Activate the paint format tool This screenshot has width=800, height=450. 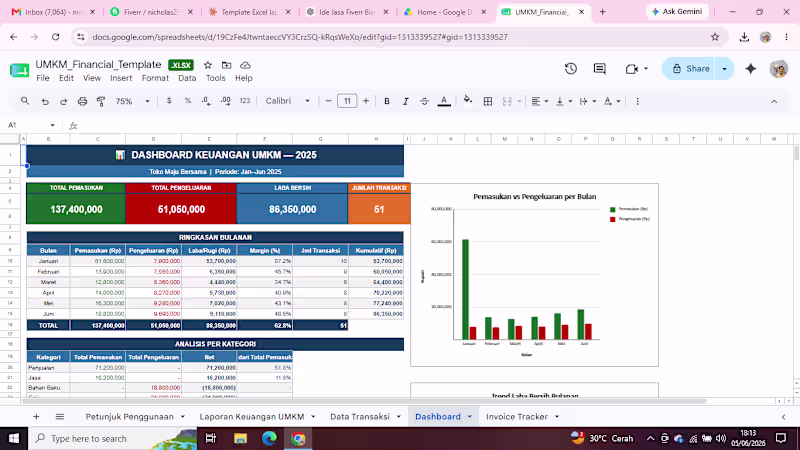tap(101, 102)
